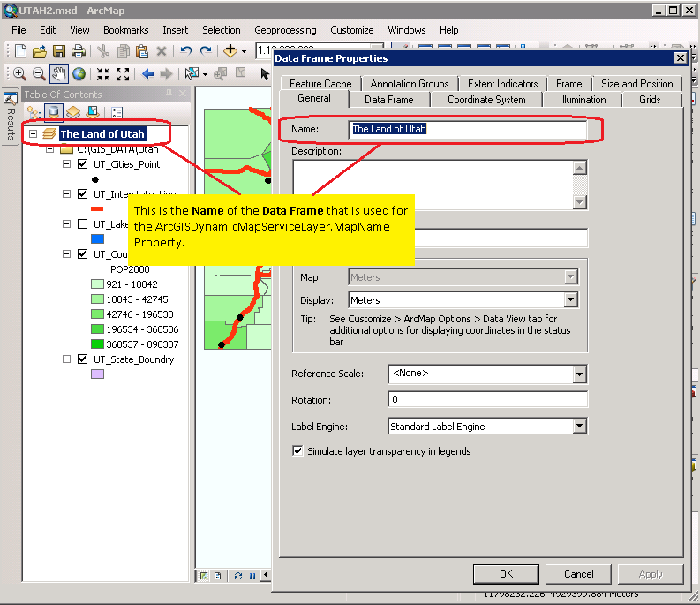Click the blue UT_Lakes symbol swatch
This screenshot has height=605, width=700.
point(97,239)
